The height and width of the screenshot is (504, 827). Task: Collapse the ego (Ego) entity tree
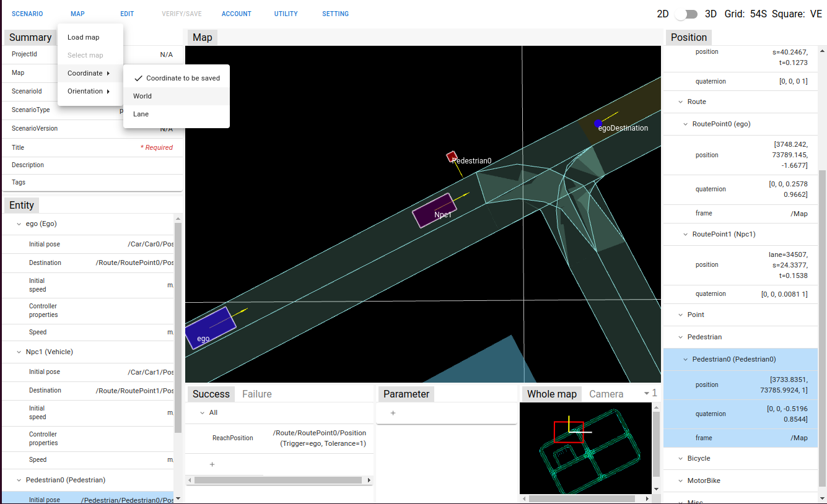[x=19, y=224]
